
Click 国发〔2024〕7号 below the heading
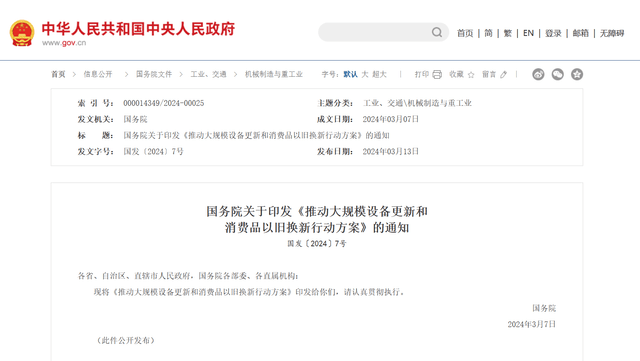pos(317,244)
